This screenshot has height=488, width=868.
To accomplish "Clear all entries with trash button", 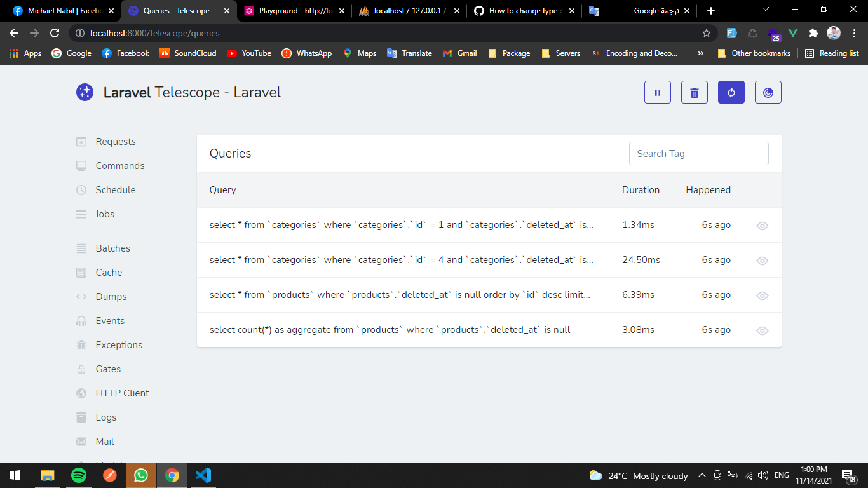I will pos(695,92).
